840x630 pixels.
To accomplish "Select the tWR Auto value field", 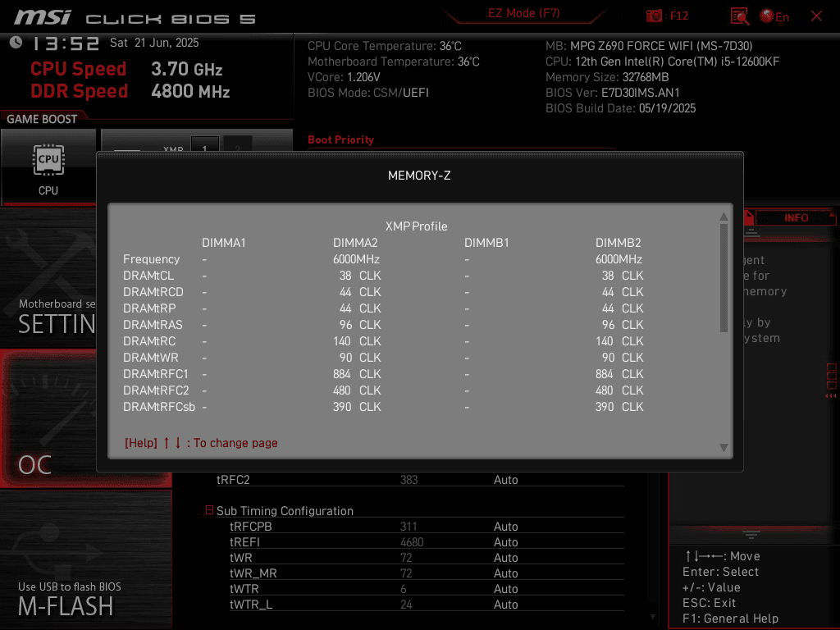I will click(x=505, y=558).
